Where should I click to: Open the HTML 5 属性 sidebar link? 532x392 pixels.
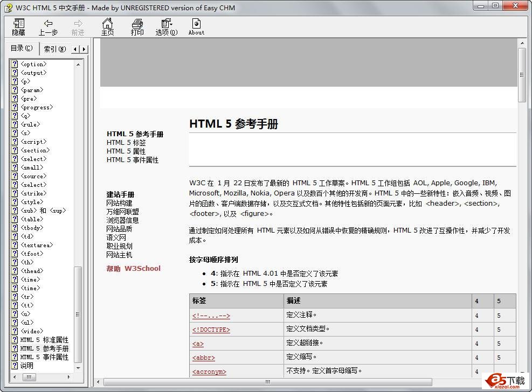126,151
